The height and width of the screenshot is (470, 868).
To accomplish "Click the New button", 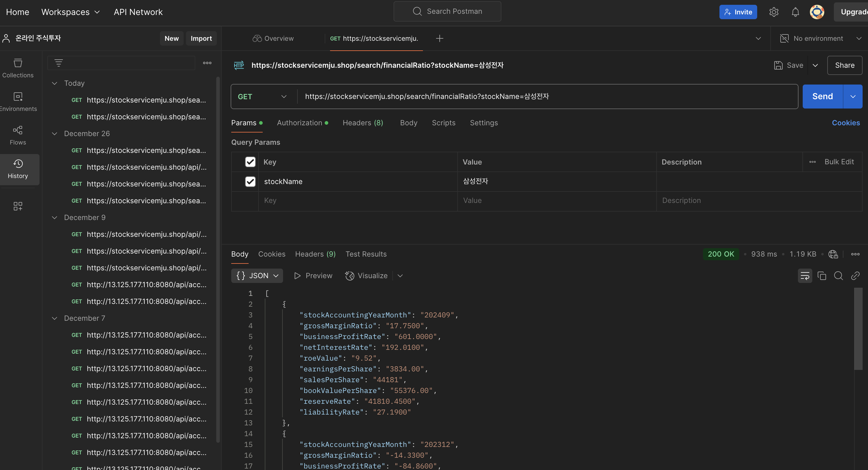I will click(172, 38).
